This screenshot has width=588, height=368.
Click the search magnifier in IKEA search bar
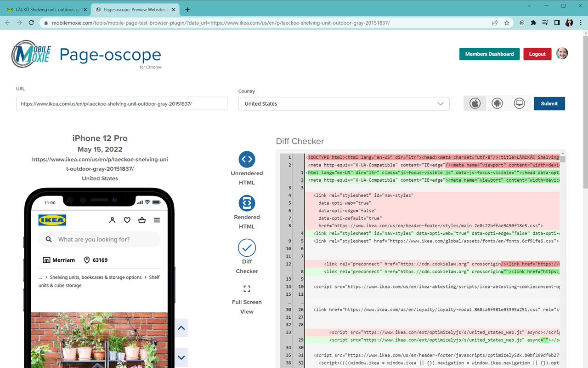click(48, 239)
